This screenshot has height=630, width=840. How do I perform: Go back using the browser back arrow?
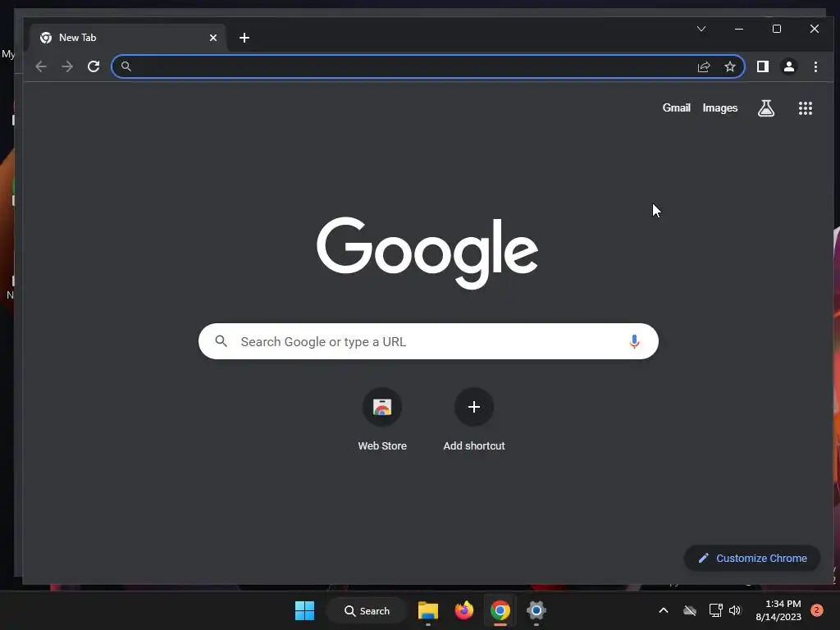pyautogui.click(x=41, y=66)
